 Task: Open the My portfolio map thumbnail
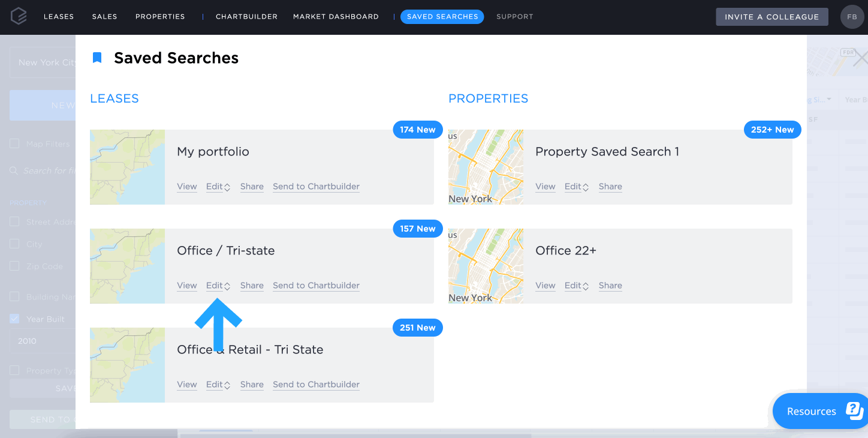point(127,167)
